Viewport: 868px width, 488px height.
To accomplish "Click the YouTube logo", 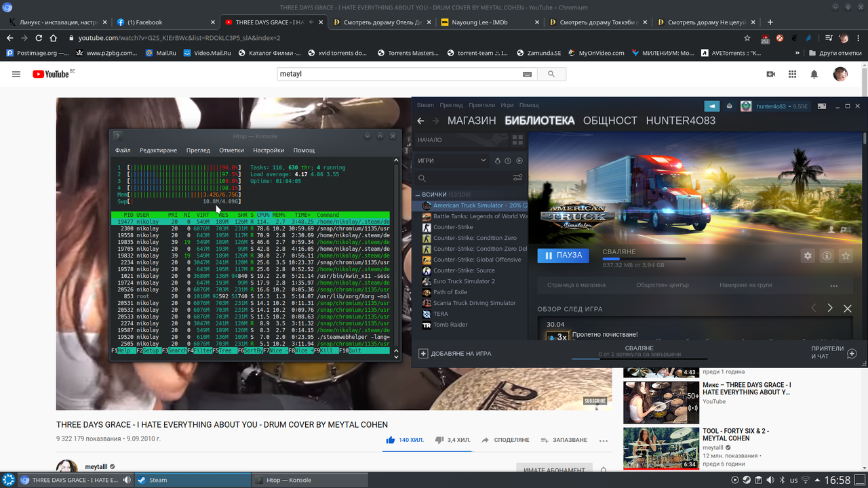I will coord(52,74).
